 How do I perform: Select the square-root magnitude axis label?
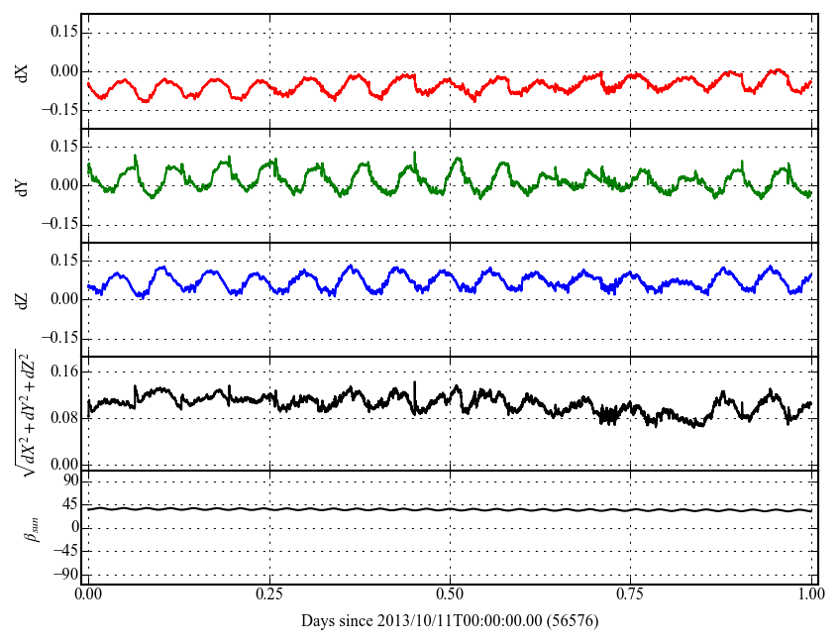click(23, 412)
